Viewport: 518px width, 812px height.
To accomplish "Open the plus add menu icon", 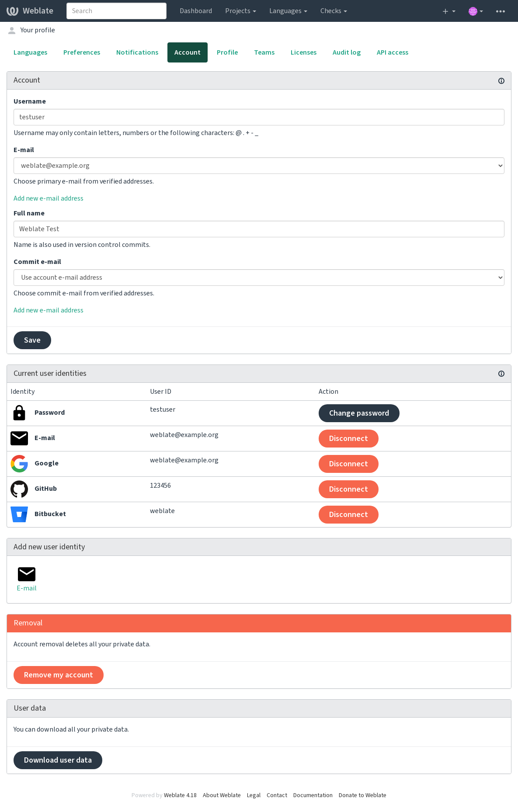I will (448, 11).
